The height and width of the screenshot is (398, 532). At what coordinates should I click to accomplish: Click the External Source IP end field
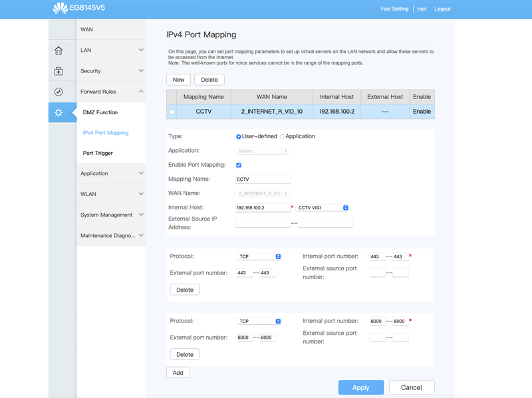pyautogui.click(x=325, y=223)
